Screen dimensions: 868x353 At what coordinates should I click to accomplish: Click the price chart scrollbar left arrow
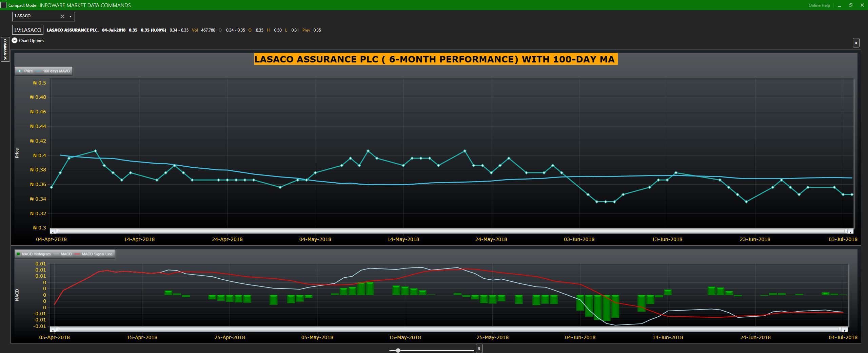53,231
